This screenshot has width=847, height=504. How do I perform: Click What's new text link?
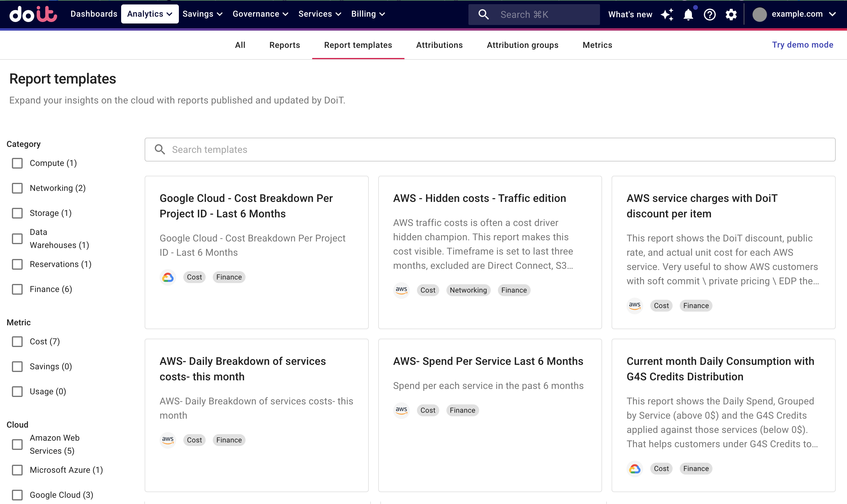click(x=630, y=14)
